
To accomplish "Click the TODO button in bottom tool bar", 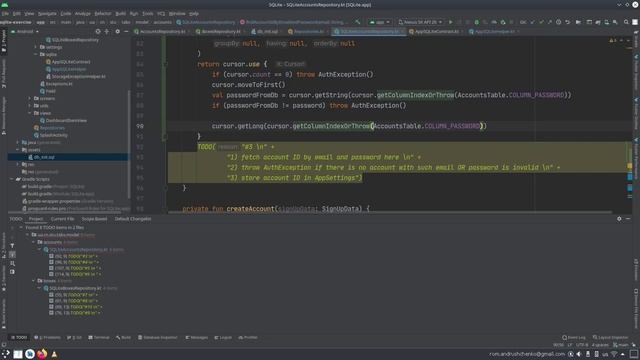I will click(19, 338).
